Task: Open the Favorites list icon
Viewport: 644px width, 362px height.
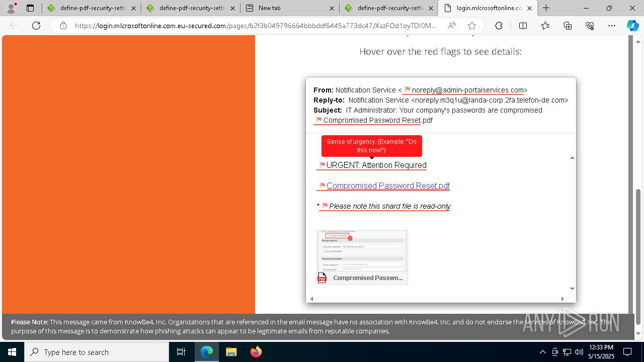Action: (545, 26)
